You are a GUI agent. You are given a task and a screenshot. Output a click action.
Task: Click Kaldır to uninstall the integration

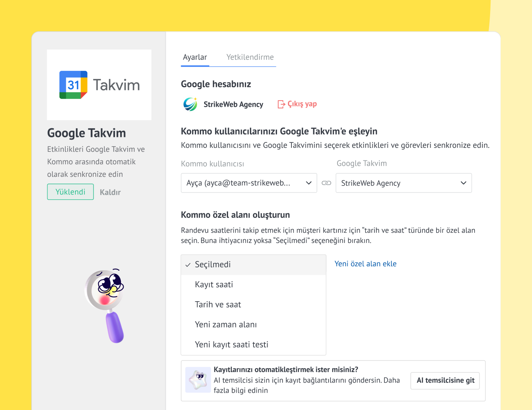110,192
